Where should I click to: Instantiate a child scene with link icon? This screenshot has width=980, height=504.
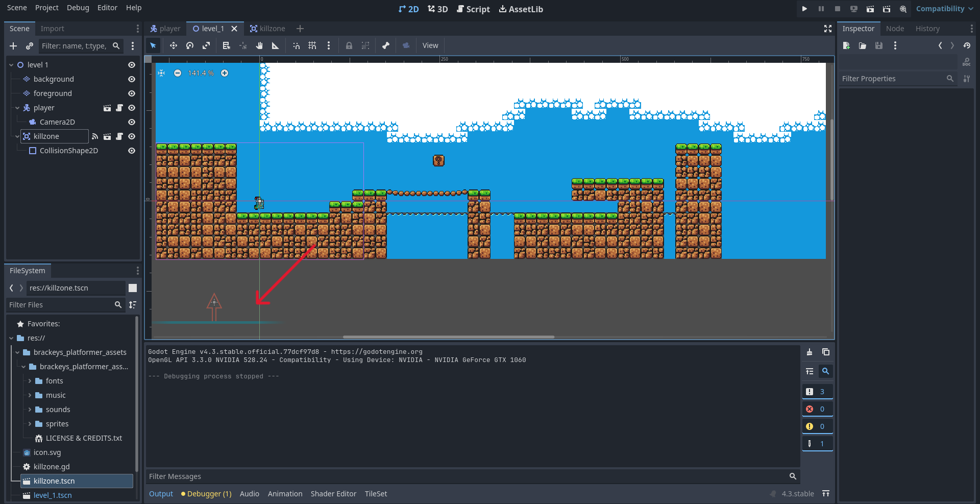30,46
